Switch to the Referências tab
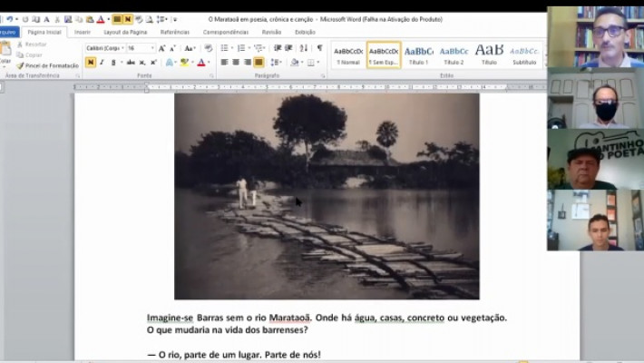Screen dimensions: 644x363 tap(175, 32)
